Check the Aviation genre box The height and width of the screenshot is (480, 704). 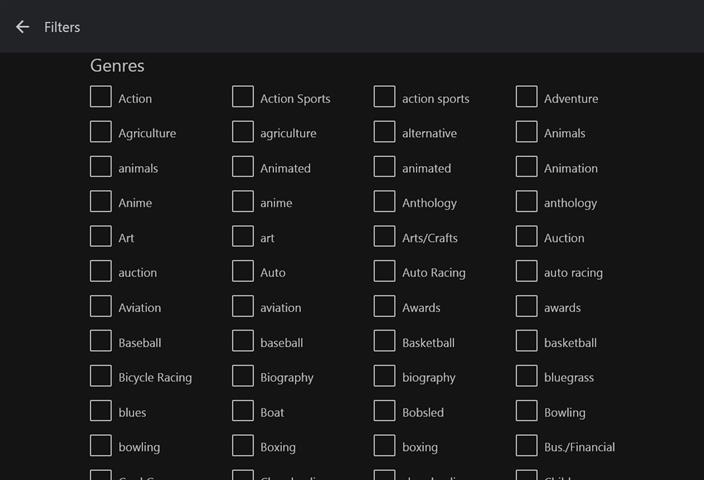pyautogui.click(x=101, y=307)
